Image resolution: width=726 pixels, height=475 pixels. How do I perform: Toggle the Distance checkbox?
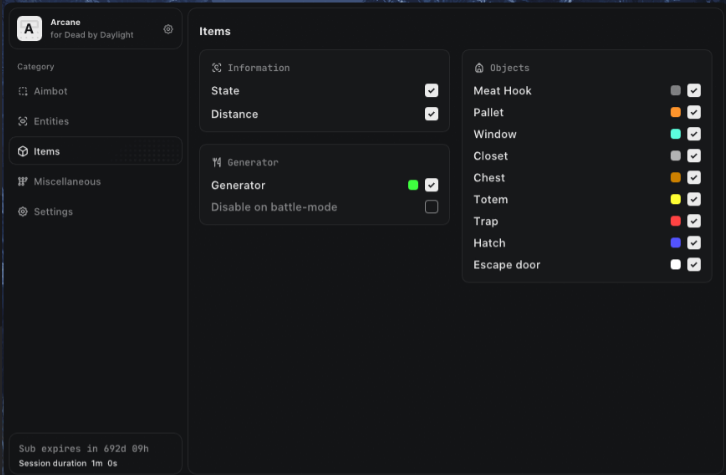[431, 114]
